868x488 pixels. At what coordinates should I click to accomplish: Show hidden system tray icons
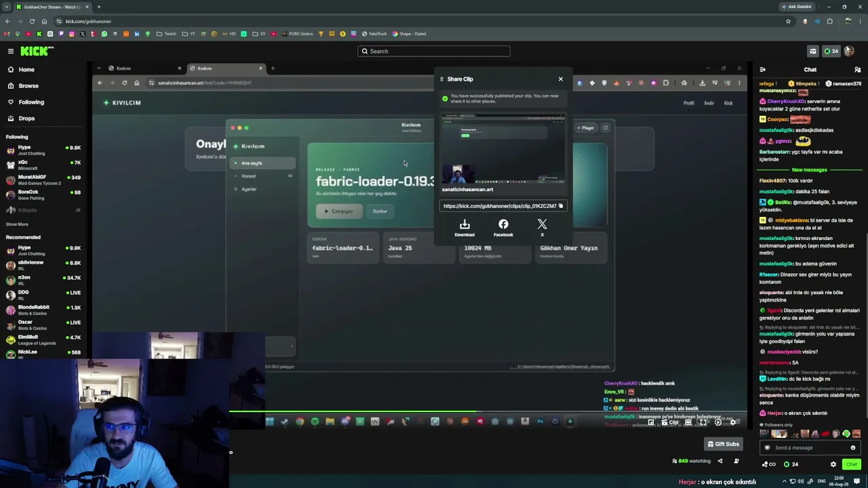pyautogui.click(x=785, y=481)
